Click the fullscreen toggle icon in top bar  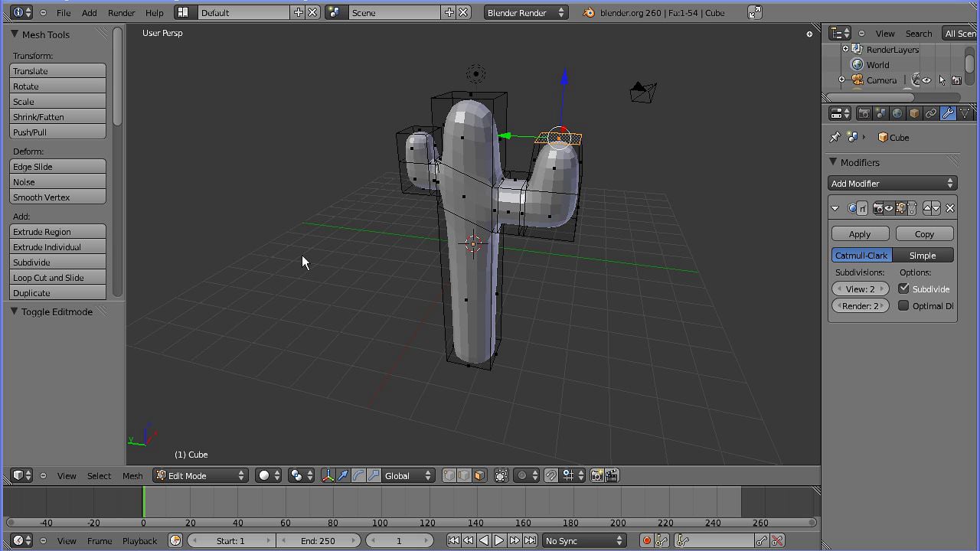[x=755, y=12]
